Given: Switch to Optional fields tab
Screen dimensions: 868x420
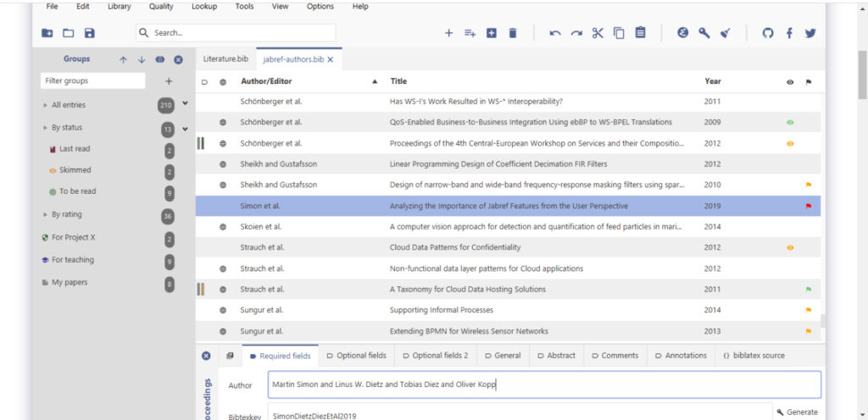Looking at the screenshot, I should tap(357, 356).
